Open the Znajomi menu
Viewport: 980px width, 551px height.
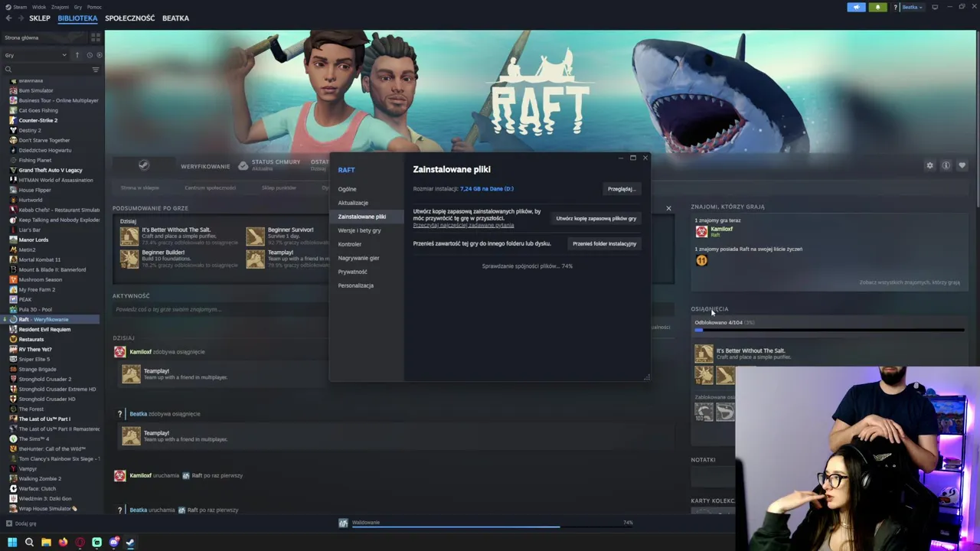tap(60, 7)
